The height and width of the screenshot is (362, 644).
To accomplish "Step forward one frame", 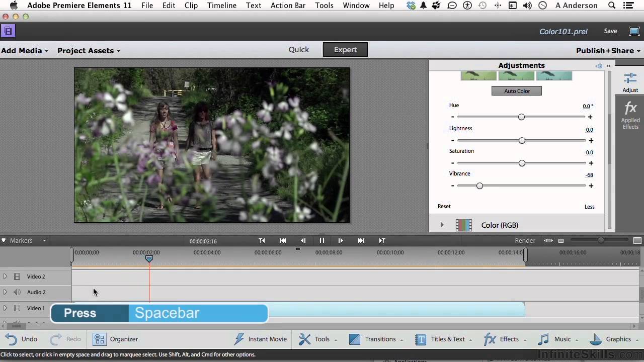I will [341, 241].
